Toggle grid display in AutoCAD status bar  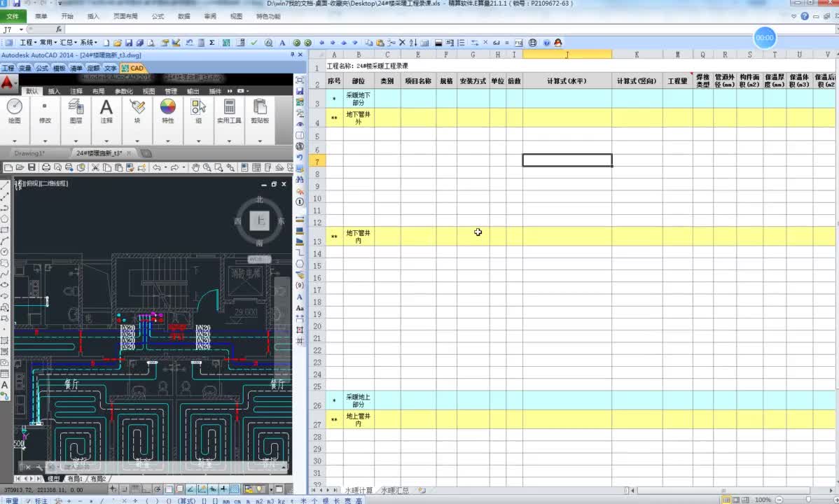pos(135,489)
